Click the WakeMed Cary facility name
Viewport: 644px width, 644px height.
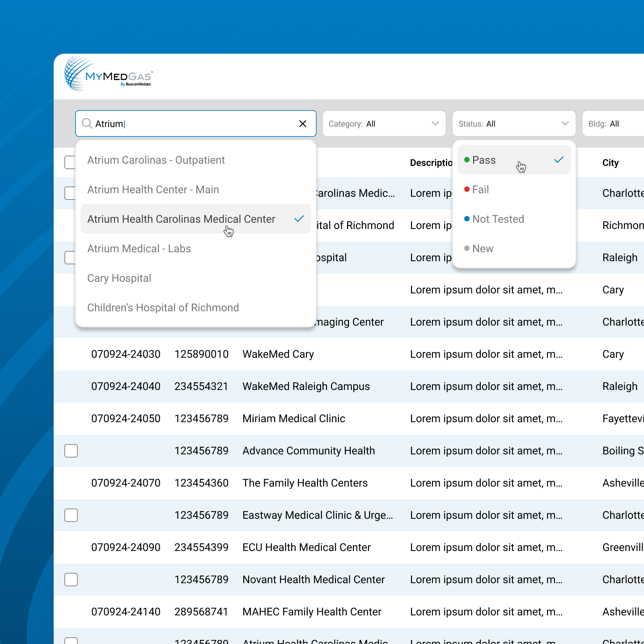click(x=278, y=354)
